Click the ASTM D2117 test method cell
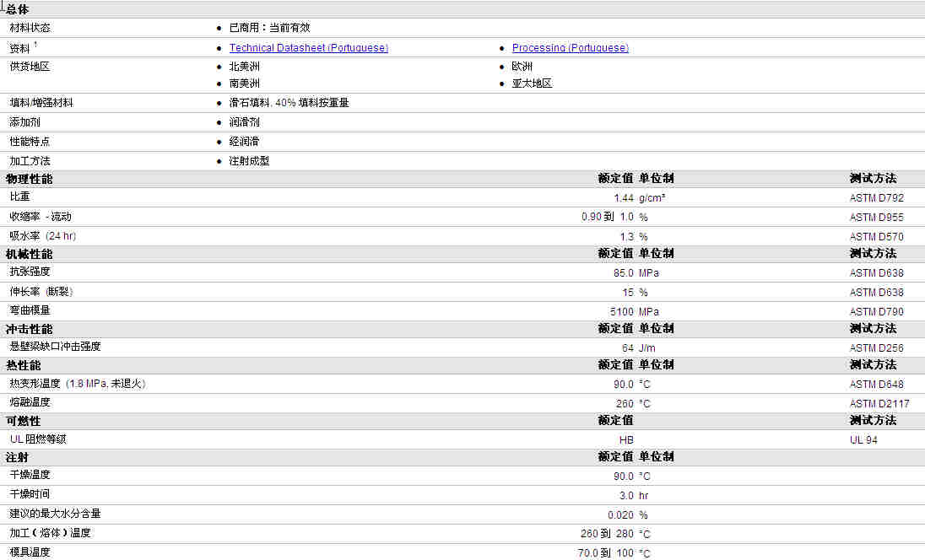The image size is (925, 560). [x=879, y=404]
